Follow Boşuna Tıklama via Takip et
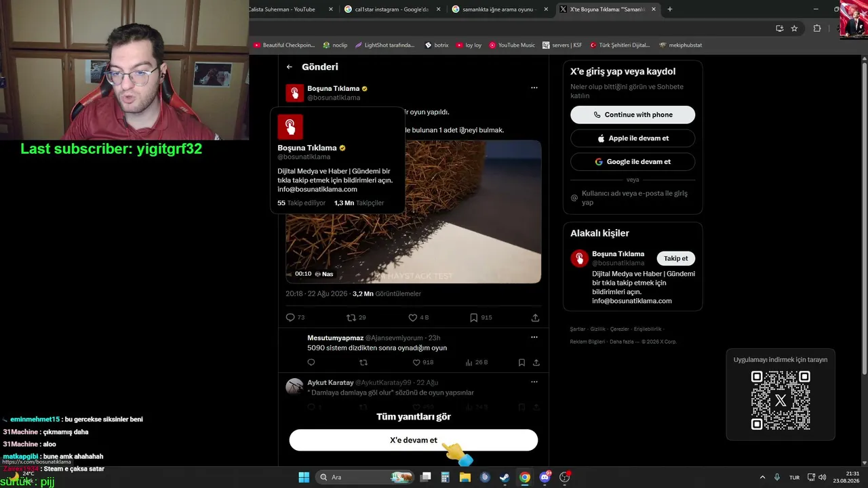Image resolution: width=868 pixels, height=488 pixels. (x=675, y=258)
